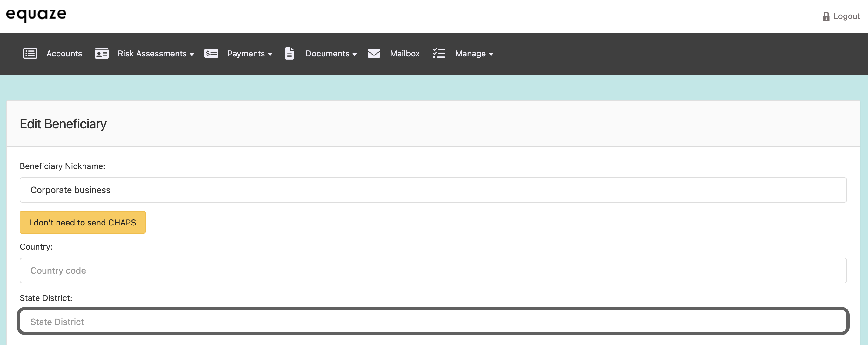868x345 pixels.
Task: Focus the Beneficiary Nickname text field
Action: pos(433,190)
